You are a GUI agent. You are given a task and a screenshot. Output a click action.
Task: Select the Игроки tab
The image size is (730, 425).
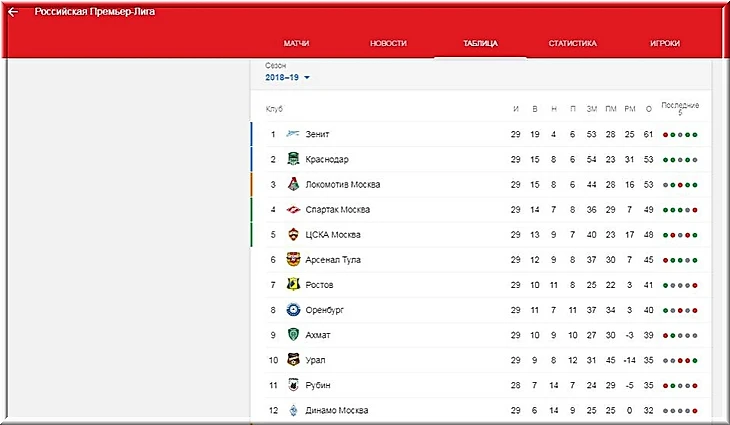point(665,43)
